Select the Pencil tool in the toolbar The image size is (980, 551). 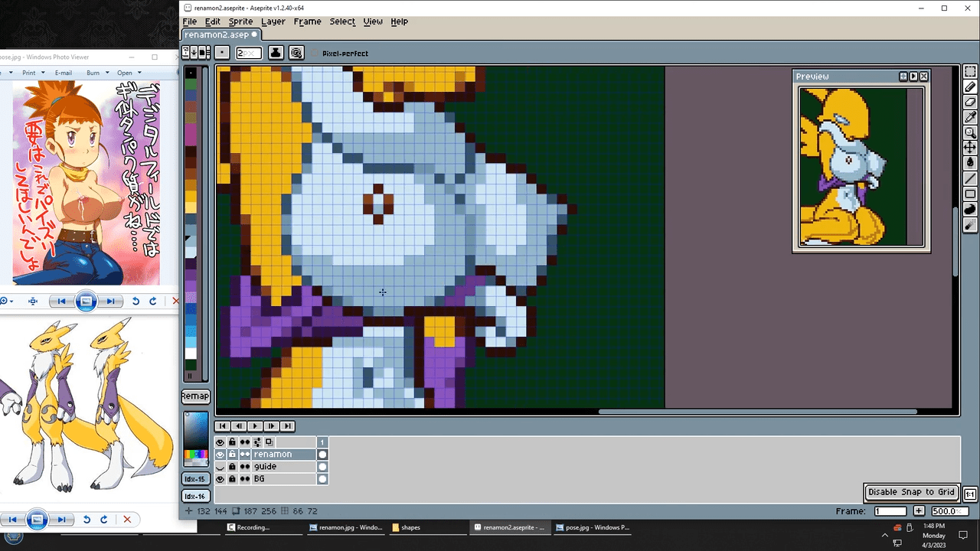pos(970,87)
